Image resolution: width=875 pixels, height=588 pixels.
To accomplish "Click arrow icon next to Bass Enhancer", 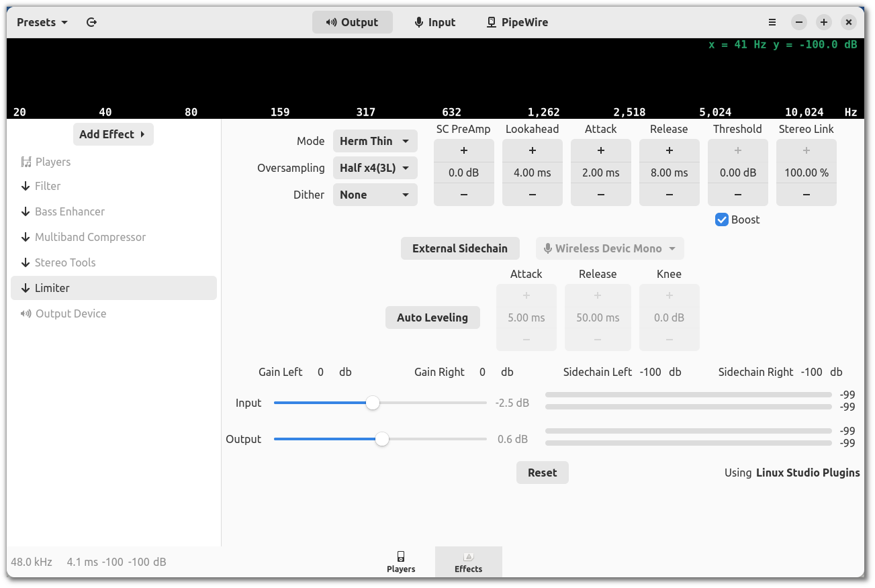I will click(26, 211).
